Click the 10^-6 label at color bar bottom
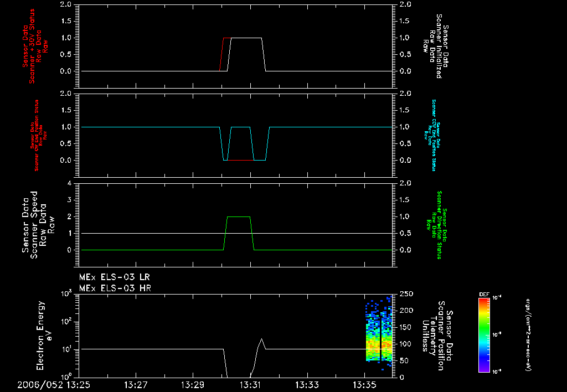567x392 pixels. 497,372
